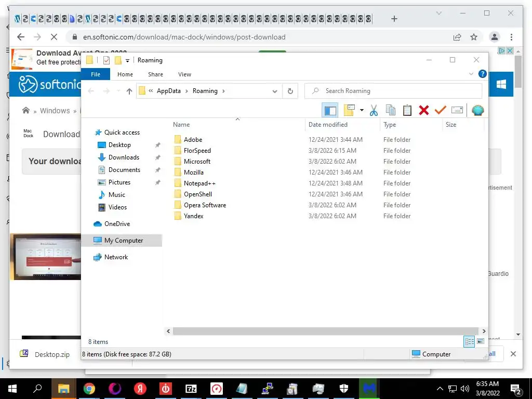Click AppData in the address breadcrumb
This screenshot has width=532, height=399.
pos(169,91)
